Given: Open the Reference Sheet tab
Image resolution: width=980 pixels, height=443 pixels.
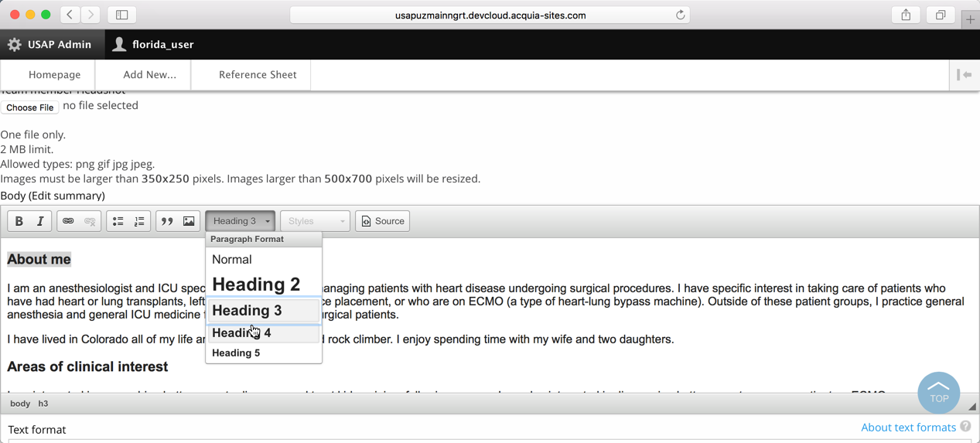Looking at the screenshot, I should [x=258, y=75].
